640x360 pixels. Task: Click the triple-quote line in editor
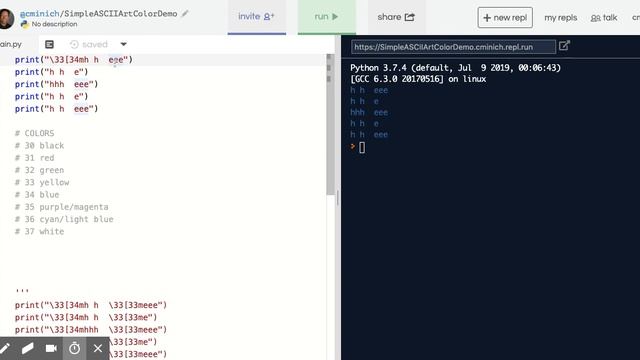(x=22, y=290)
